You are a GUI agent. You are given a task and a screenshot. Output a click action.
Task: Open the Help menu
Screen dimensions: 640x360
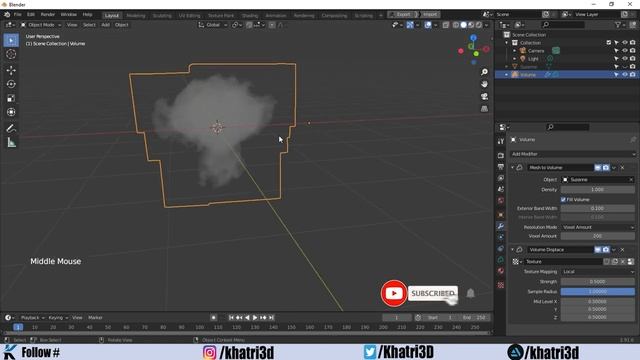click(87, 14)
